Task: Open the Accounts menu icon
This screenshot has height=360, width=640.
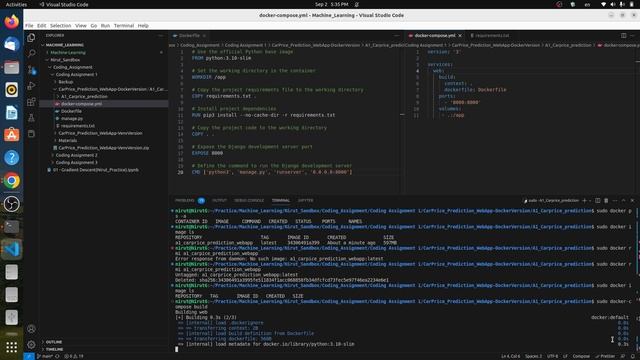Action: point(31,329)
